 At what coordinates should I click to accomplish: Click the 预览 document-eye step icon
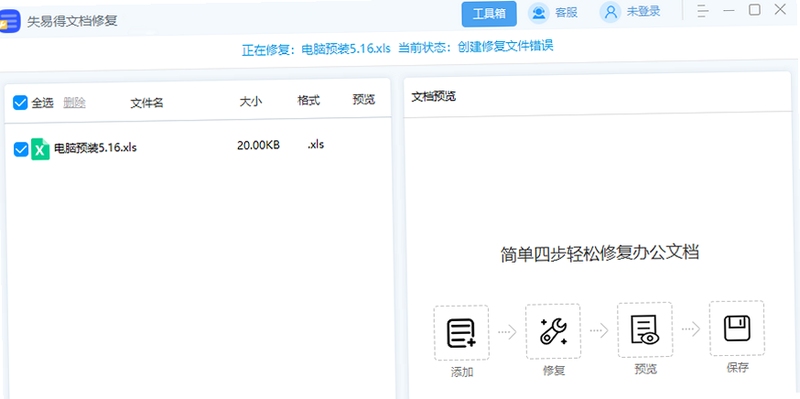click(645, 330)
